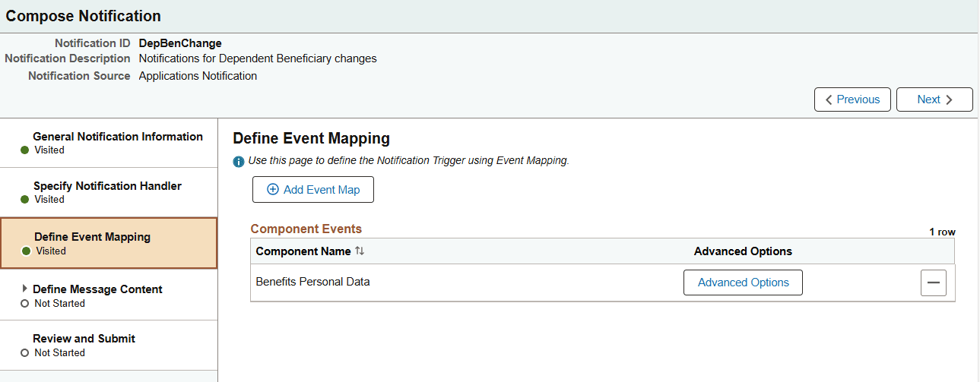Click the Benefits Personal Data component row
This screenshot has width=980, height=382.
click(312, 282)
